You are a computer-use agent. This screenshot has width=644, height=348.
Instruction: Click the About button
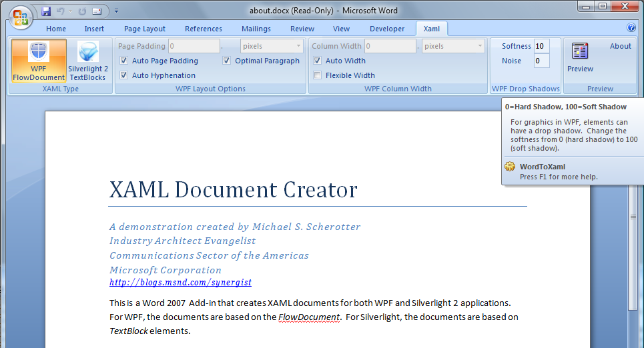coord(620,46)
